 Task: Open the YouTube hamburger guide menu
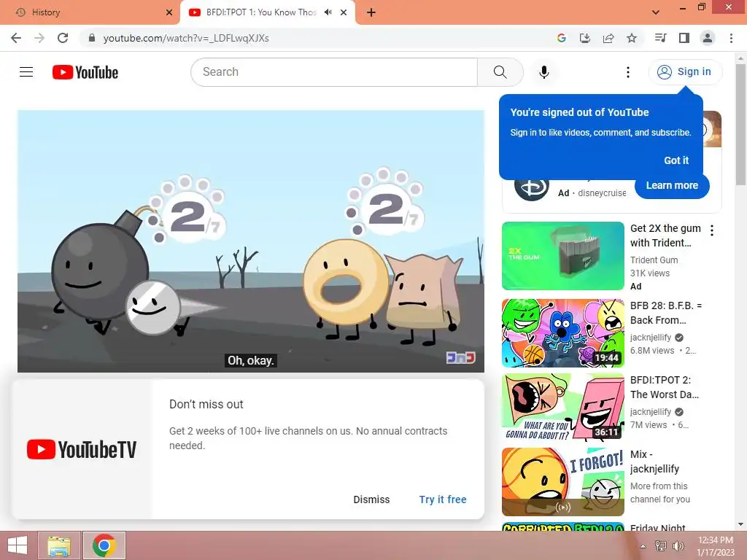(x=26, y=72)
